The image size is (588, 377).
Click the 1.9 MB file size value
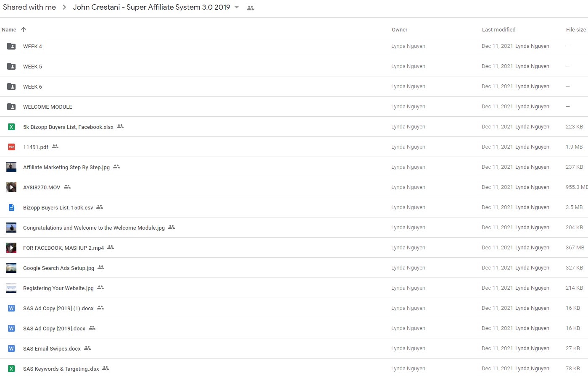pos(574,147)
